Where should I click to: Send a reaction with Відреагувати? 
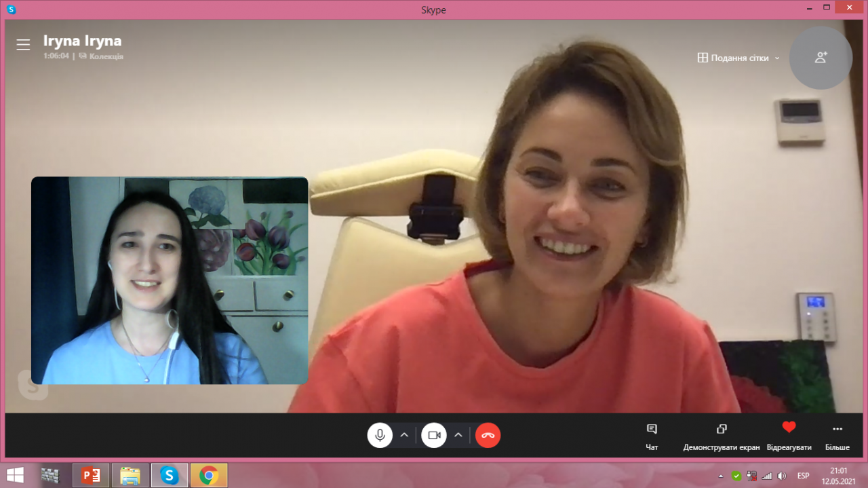[x=789, y=437]
